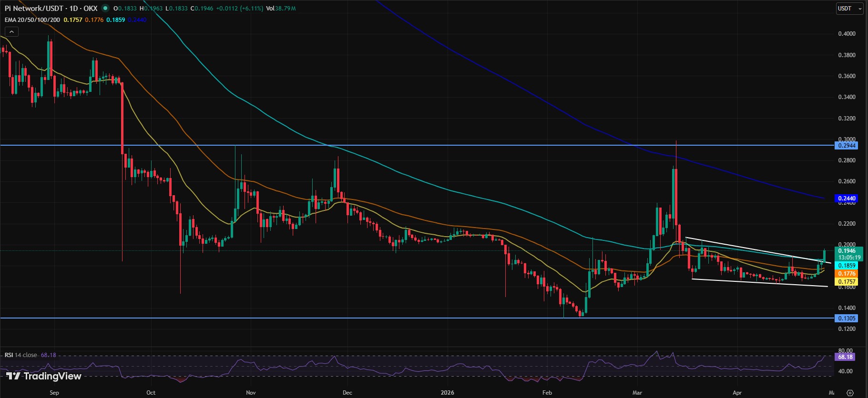This screenshot has height=398, width=868.
Task: Click the 0.1859 EMA 100 axis label
Action: click(847, 265)
